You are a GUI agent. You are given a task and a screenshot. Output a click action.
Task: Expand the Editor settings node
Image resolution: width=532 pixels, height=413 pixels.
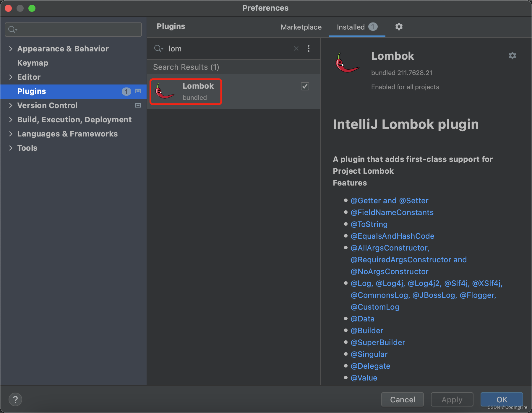pyautogui.click(x=11, y=77)
